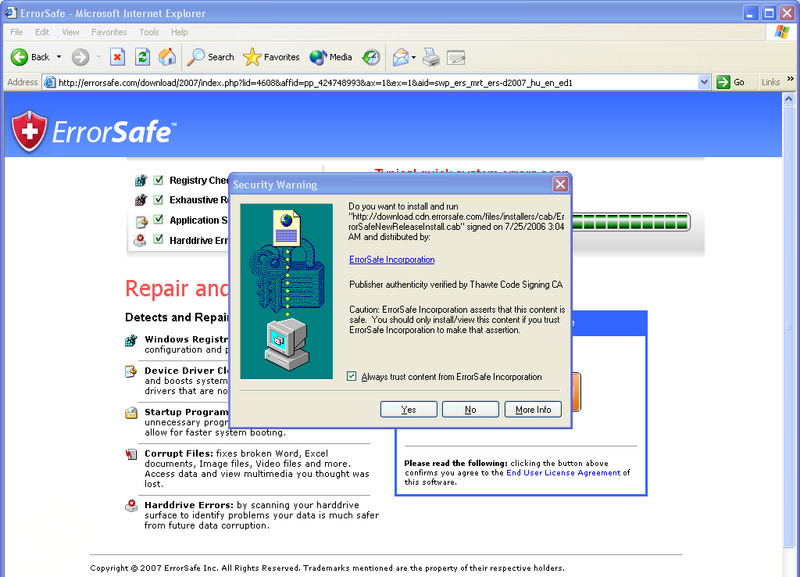Click the More Info button

pyautogui.click(x=533, y=410)
